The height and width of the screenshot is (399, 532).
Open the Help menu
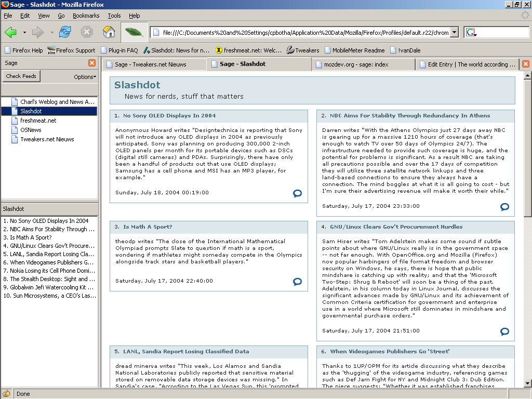135,16
